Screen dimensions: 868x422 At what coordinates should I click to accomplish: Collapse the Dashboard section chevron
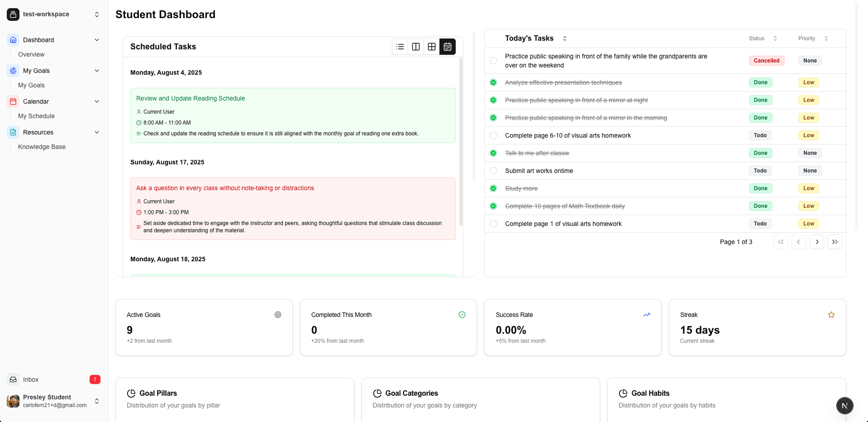coord(97,40)
